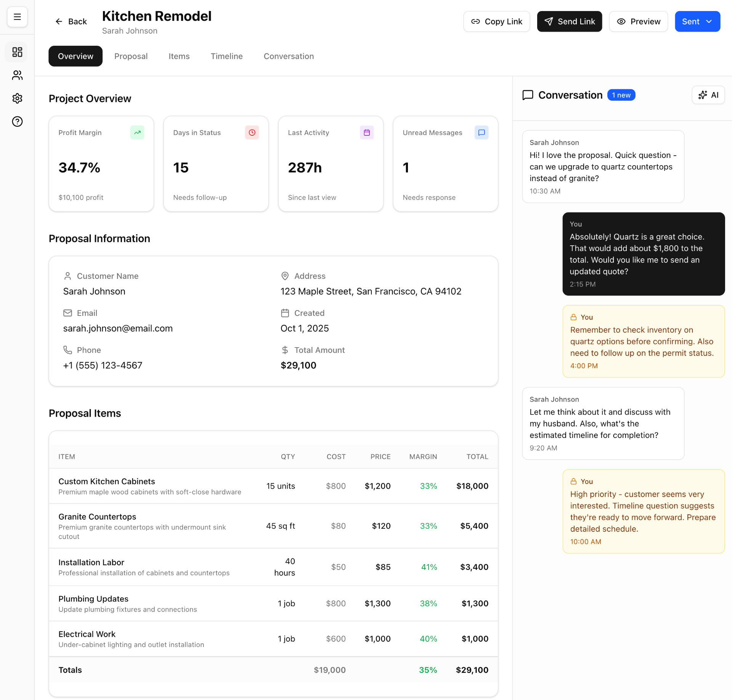Go back using the Back arrow
This screenshot has width=732, height=700.
71,21
